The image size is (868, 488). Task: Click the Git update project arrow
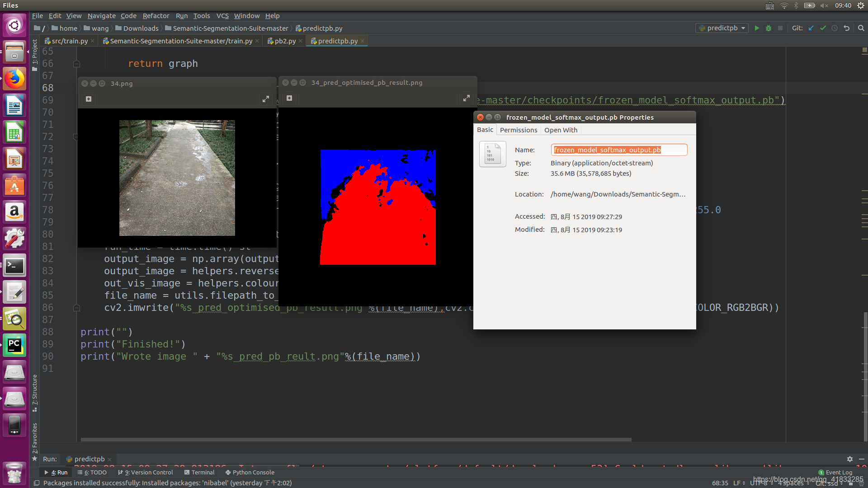(x=811, y=28)
